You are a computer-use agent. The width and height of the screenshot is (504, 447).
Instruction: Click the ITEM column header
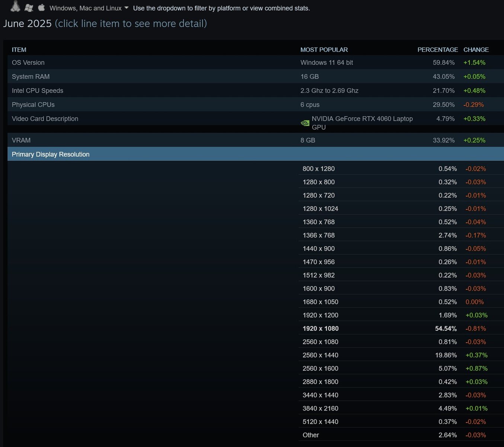(19, 50)
